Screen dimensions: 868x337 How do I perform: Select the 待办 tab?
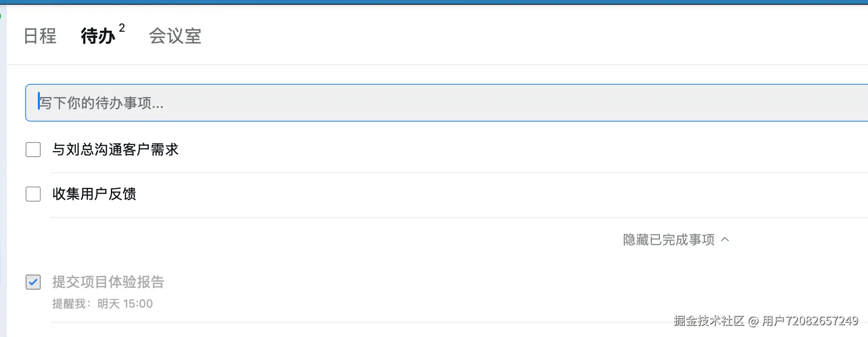point(98,36)
